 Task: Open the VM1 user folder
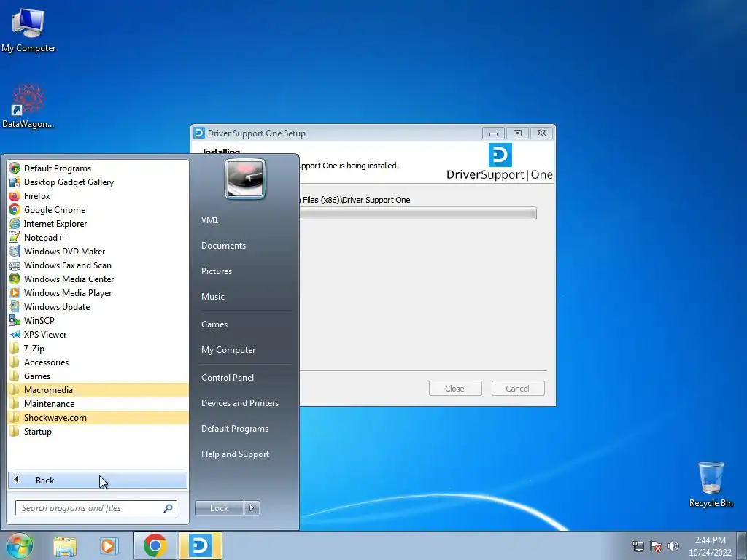click(209, 219)
